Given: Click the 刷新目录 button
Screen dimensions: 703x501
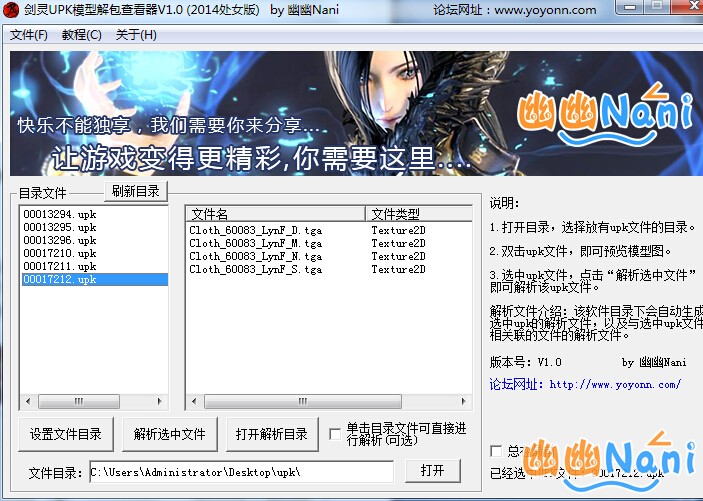Looking at the screenshot, I should coord(136,192).
